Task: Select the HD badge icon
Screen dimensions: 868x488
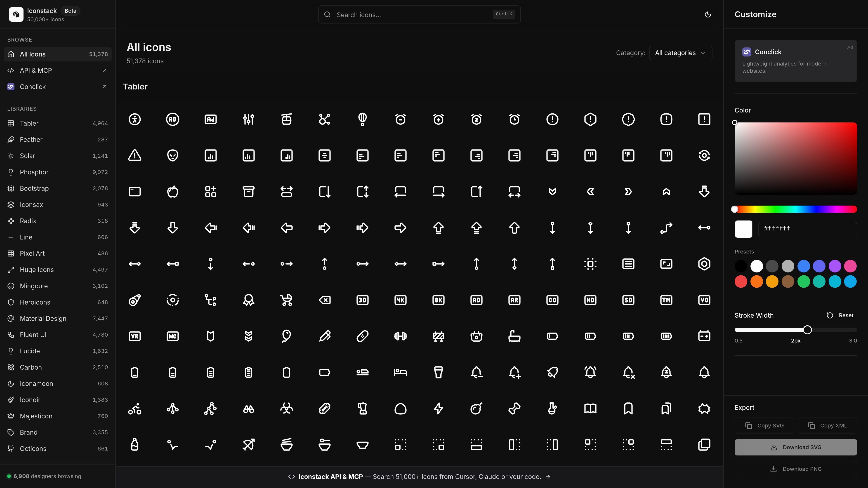Action: tap(590, 300)
